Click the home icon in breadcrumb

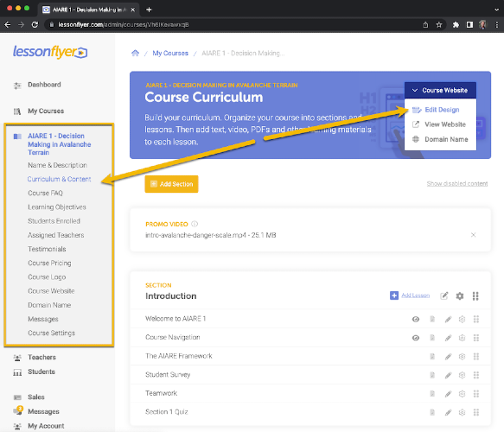coord(136,53)
